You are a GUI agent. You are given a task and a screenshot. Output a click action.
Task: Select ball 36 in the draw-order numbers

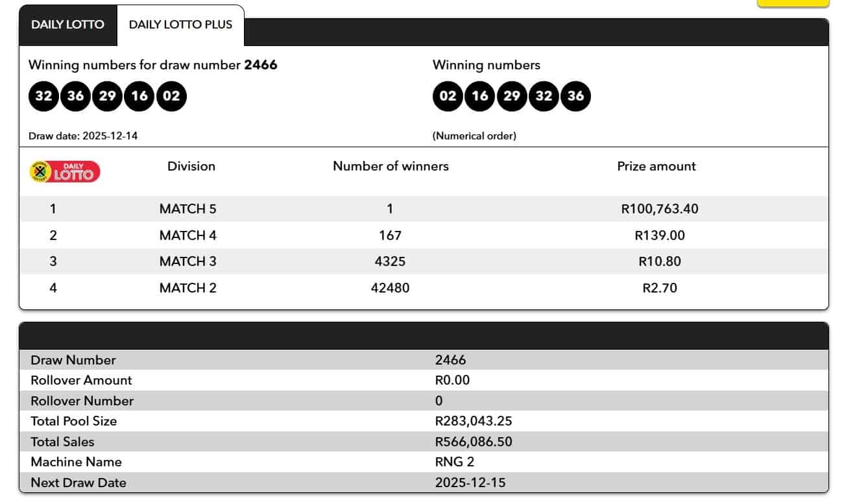pos(75,96)
